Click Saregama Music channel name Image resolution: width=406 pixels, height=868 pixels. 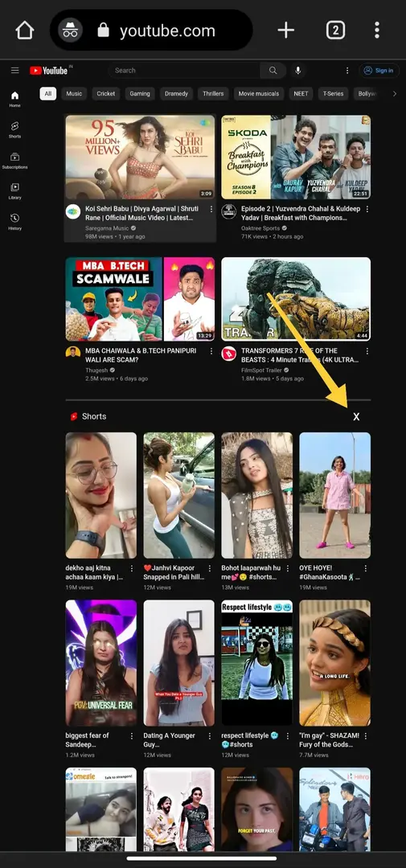point(107,228)
